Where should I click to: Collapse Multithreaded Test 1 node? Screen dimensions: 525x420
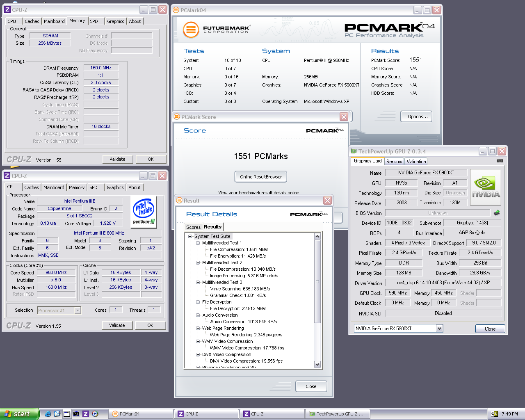tap(198, 243)
